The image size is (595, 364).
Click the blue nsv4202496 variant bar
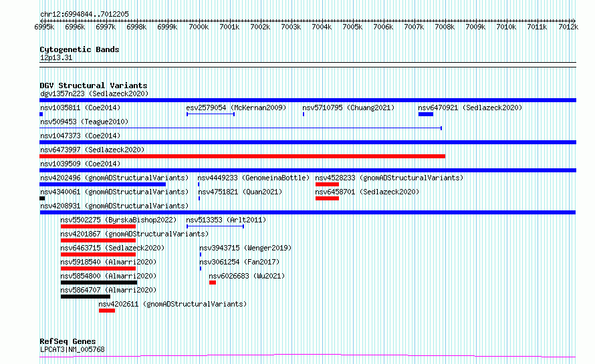coord(103,184)
